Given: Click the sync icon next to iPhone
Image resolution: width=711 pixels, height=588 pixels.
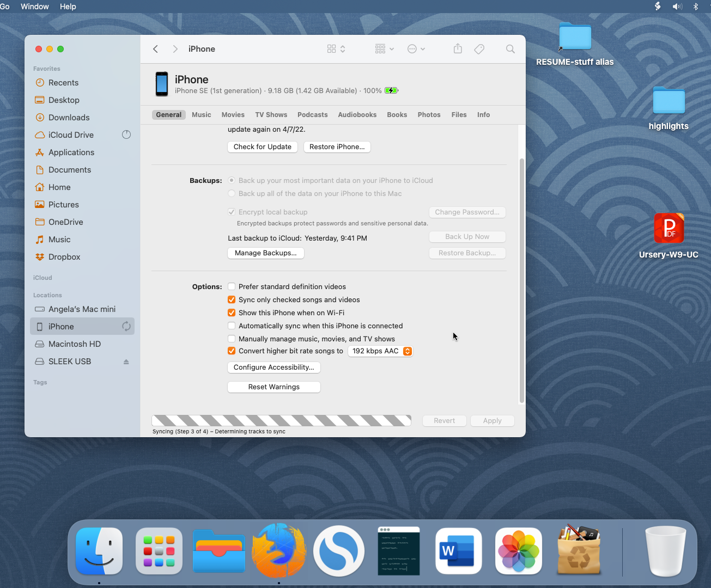Looking at the screenshot, I should coord(126,326).
